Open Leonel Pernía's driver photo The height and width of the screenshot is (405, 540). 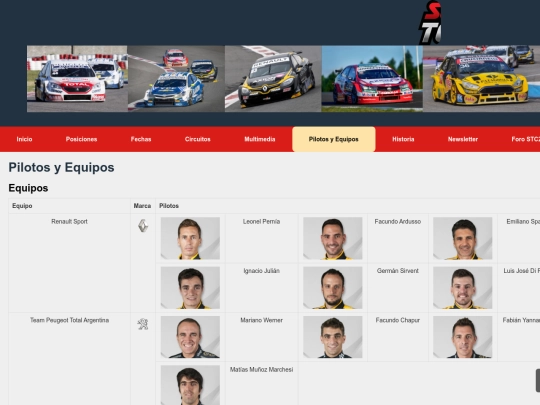(190, 238)
